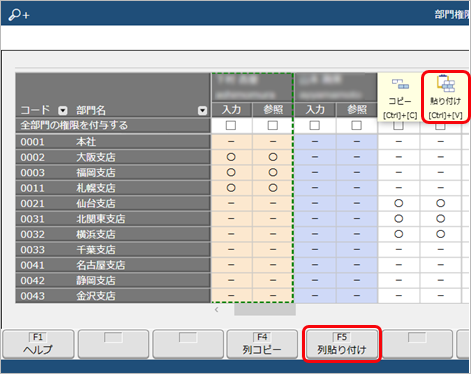Image resolution: width=471 pixels, height=374 pixels.
Task: Click the F4 列コピー button
Action: coord(262,344)
